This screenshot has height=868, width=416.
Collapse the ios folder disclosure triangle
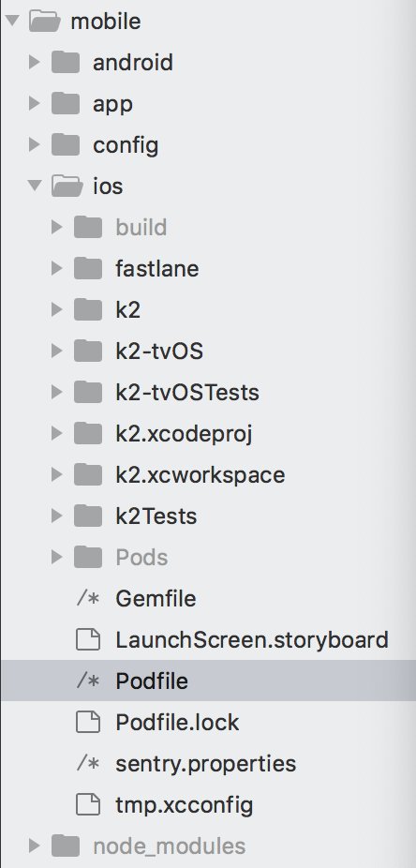coord(35,186)
